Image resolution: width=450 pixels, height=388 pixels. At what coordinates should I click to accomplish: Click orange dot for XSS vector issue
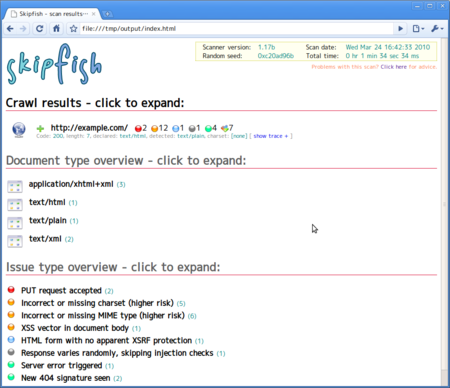pos(11,327)
